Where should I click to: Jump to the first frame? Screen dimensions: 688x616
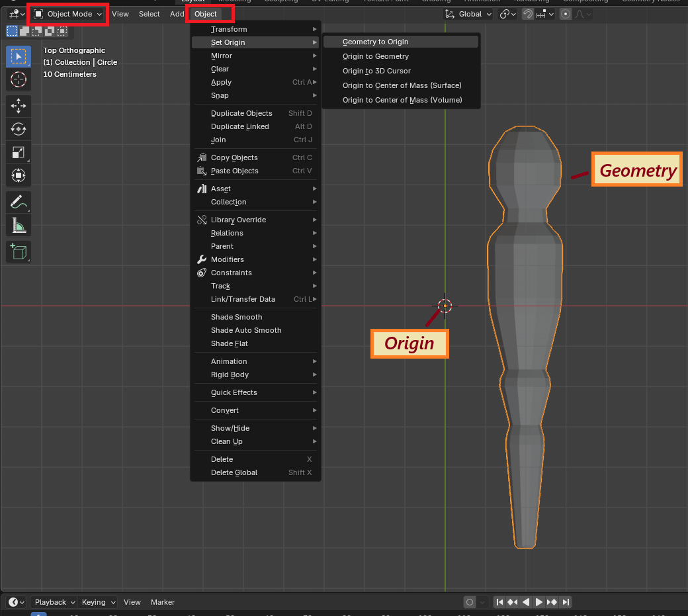[x=499, y=602]
